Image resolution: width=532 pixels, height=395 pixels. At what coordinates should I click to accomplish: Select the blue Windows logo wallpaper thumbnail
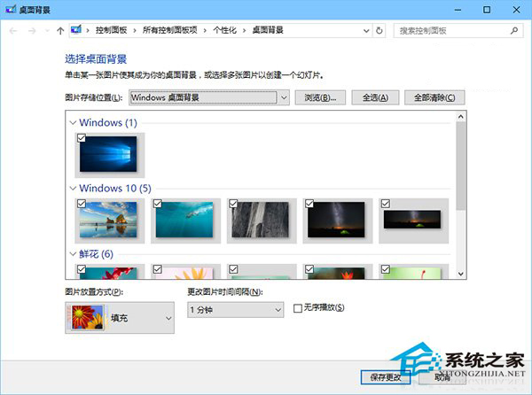click(108, 154)
